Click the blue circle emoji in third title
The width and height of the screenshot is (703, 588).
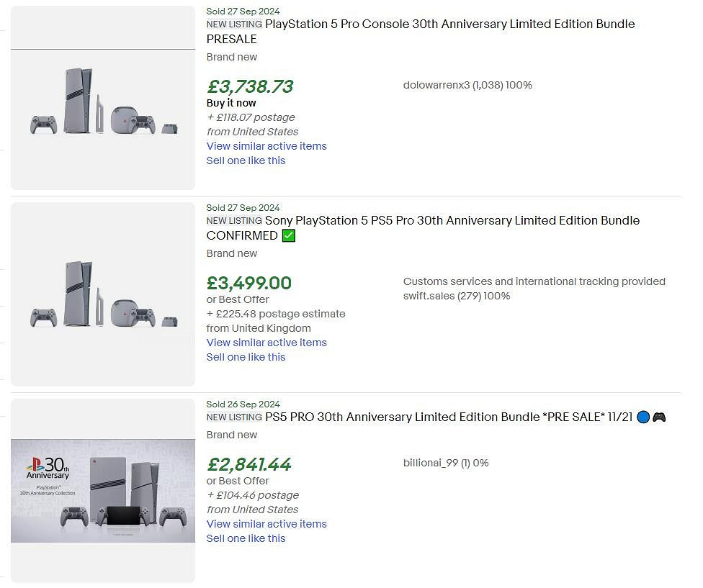click(644, 417)
